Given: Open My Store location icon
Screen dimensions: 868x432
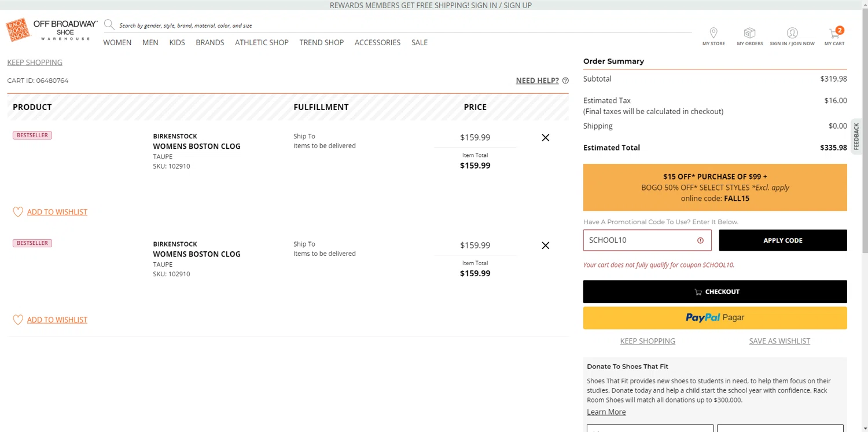Looking at the screenshot, I should (713, 32).
